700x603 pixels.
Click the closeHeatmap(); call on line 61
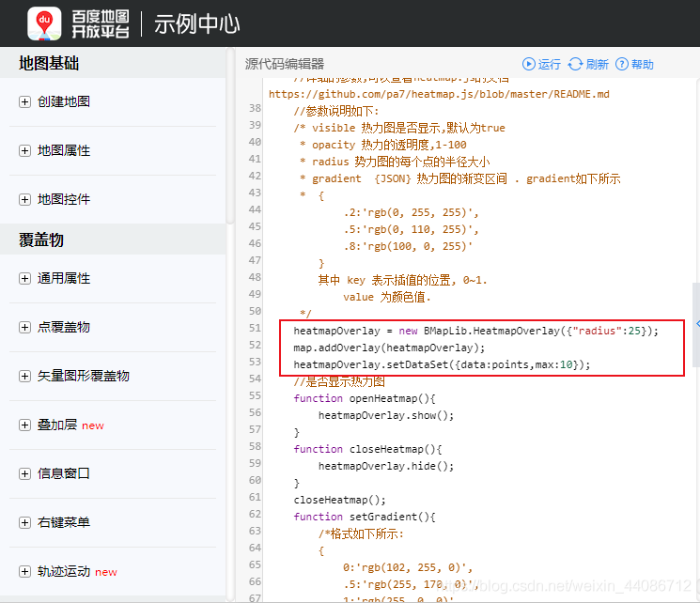(x=339, y=500)
